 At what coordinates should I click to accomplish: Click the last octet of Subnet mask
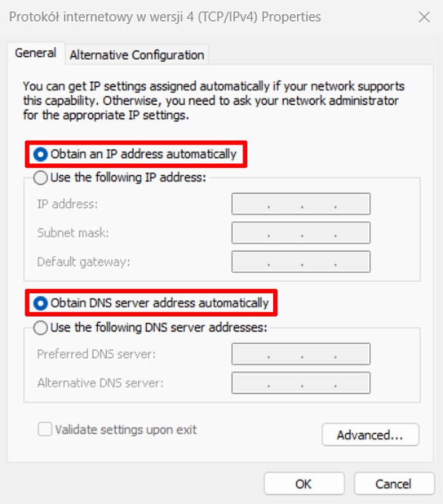click(354, 232)
